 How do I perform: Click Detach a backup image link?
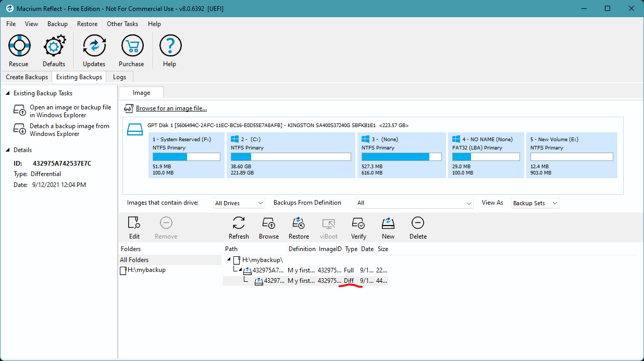(69, 130)
